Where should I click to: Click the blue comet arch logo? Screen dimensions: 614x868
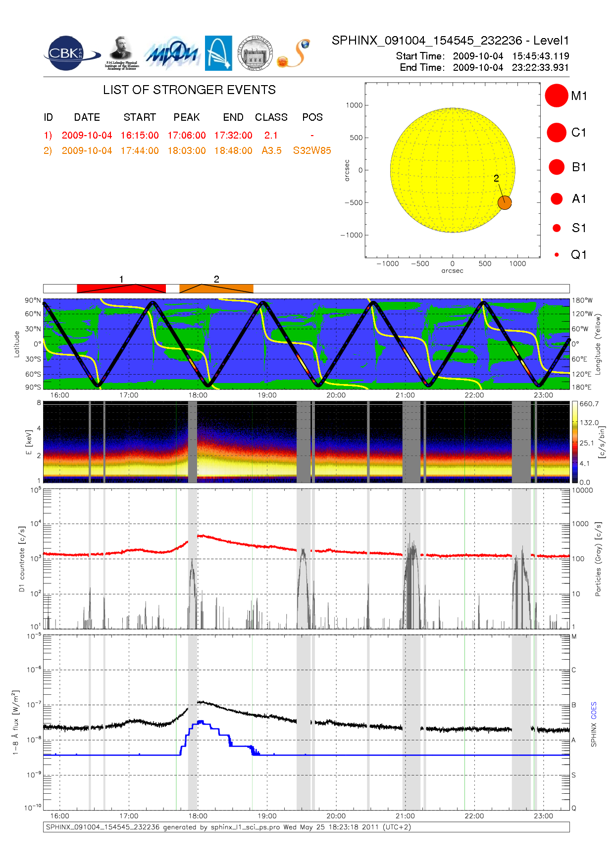pos(218,53)
